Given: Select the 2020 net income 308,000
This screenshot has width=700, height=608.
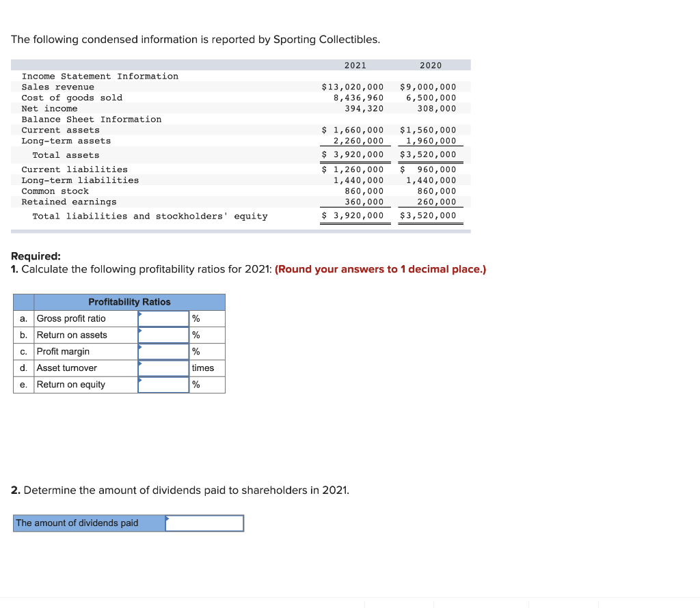Looking at the screenshot, I should [437, 109].
